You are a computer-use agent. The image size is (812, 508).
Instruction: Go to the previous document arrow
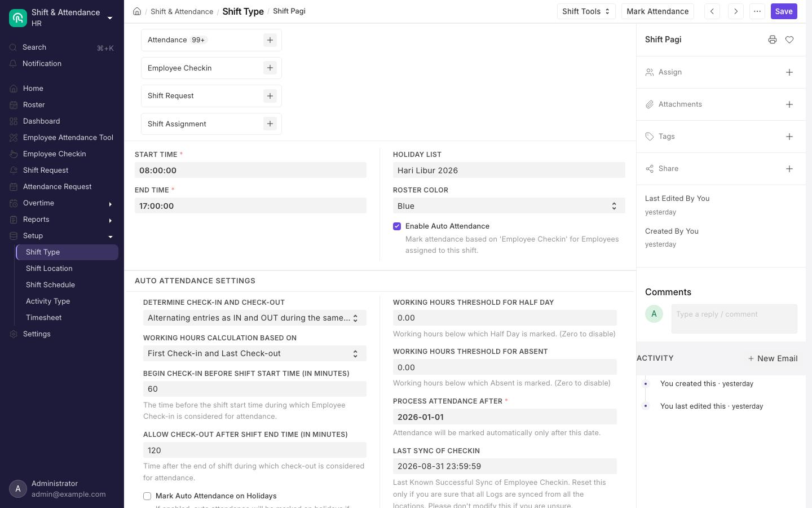712,11
